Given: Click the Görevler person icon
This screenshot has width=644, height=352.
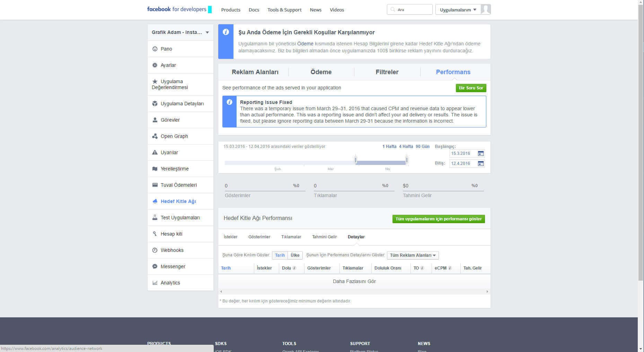Looking at the screenshot, I should [x=155, y=120].
